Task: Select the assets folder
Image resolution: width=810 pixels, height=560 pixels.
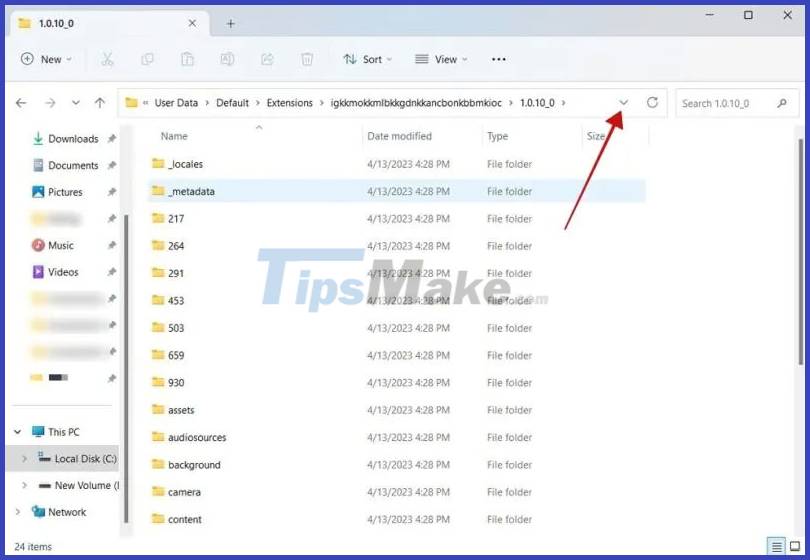Action: 397,410
